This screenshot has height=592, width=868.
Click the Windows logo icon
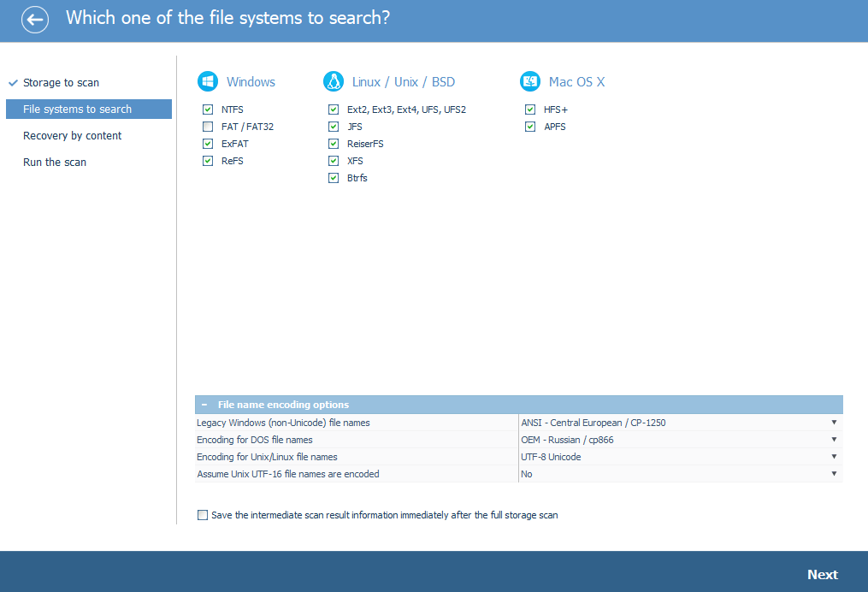pos(208,81)
